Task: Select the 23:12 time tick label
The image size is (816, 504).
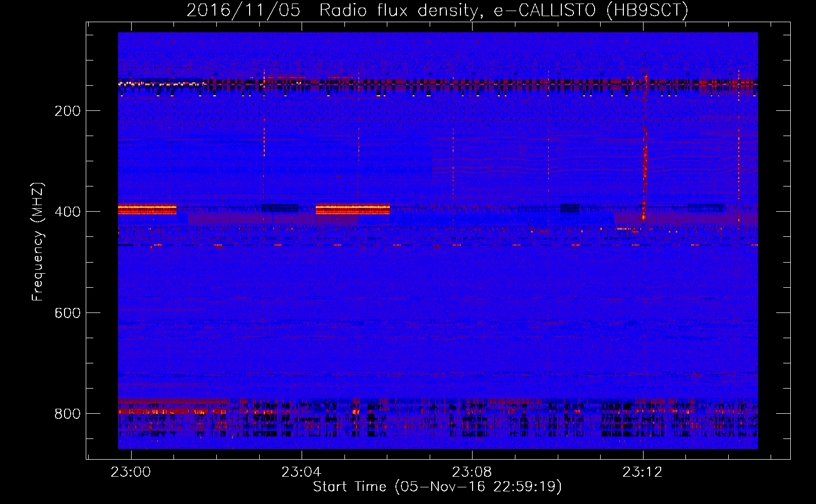Action: click(x=643, y=472)
